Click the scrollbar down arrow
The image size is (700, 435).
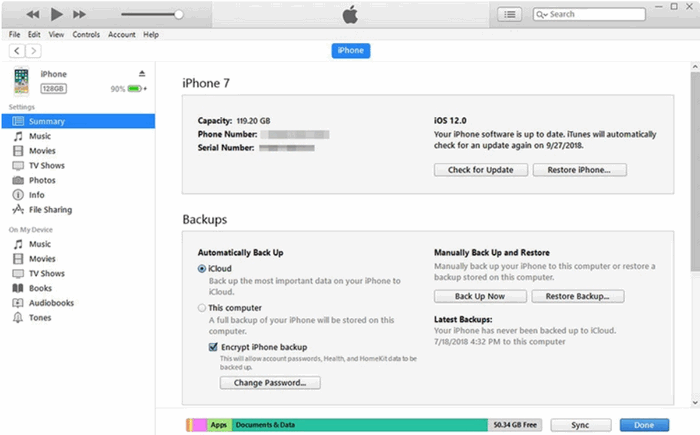pyautogui.click(x=695, y=402)
